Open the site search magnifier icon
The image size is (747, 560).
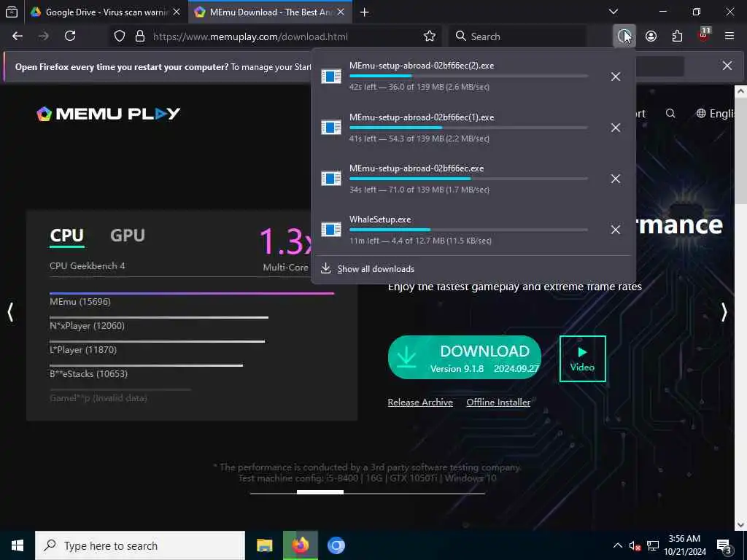pyautogui.click(x=670, y=113)
